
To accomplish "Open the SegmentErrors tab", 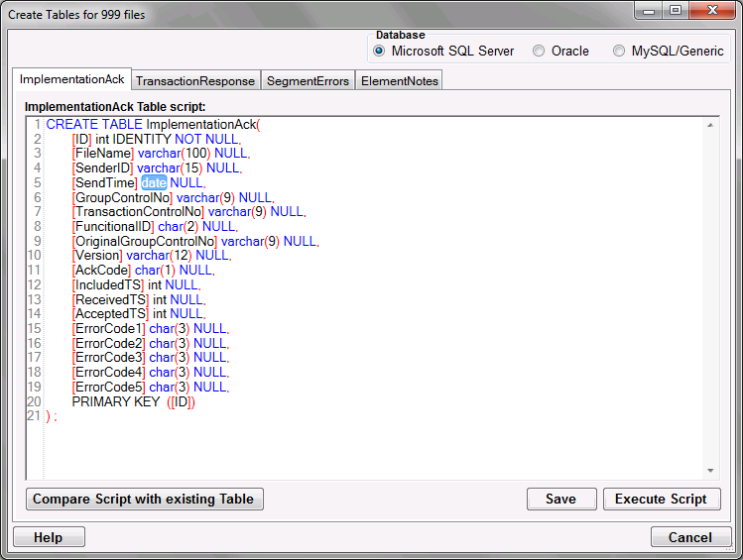I will coord(307,81).
